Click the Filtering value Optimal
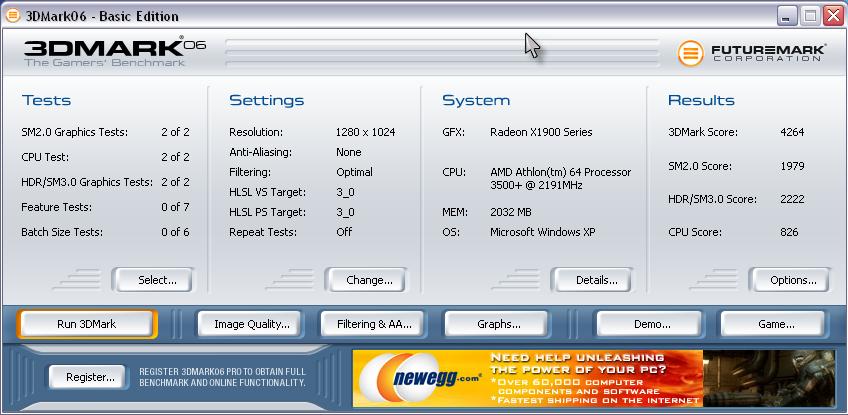Viewport: 848px width, 415px height. pyautogui.click(x=354, y=172)
